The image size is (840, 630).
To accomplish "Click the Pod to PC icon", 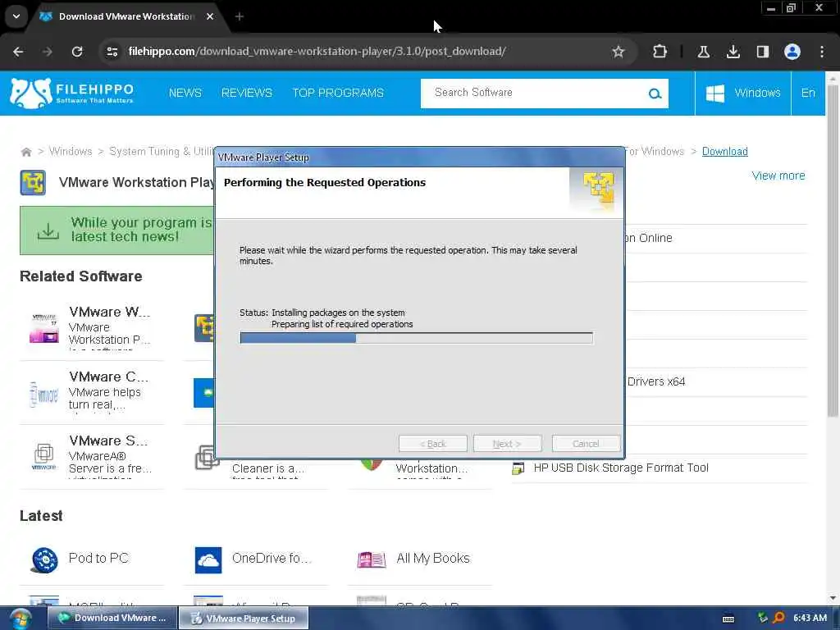I will tap(44, 560).
